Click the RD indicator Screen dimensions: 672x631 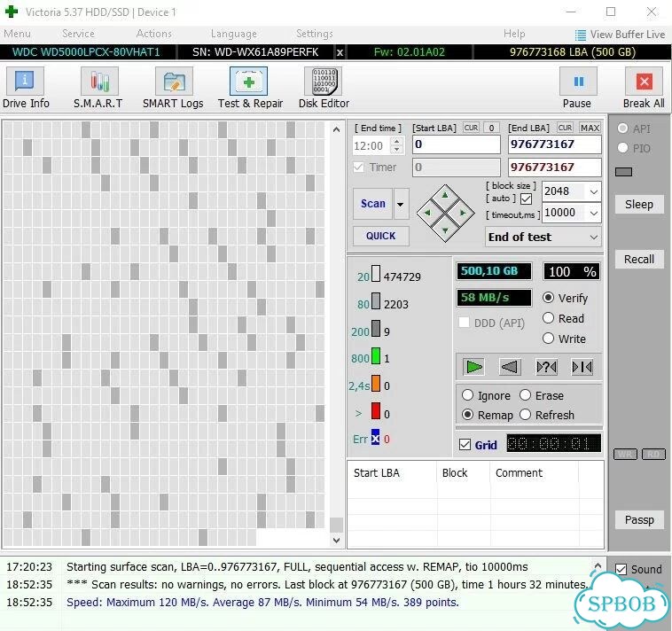pos(653,454)
